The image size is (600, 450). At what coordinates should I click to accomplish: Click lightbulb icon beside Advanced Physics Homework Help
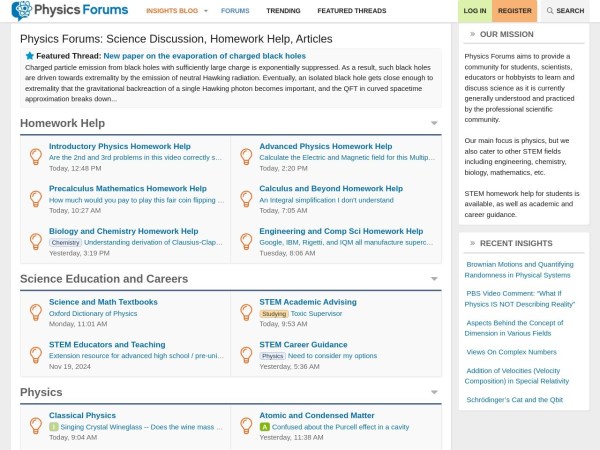(245, 156)
